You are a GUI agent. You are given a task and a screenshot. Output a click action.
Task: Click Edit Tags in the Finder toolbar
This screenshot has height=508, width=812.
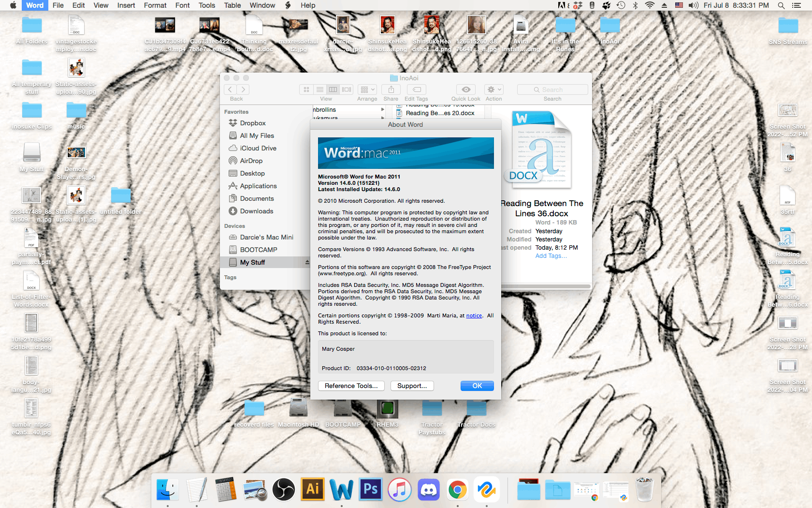coord(416,90)
